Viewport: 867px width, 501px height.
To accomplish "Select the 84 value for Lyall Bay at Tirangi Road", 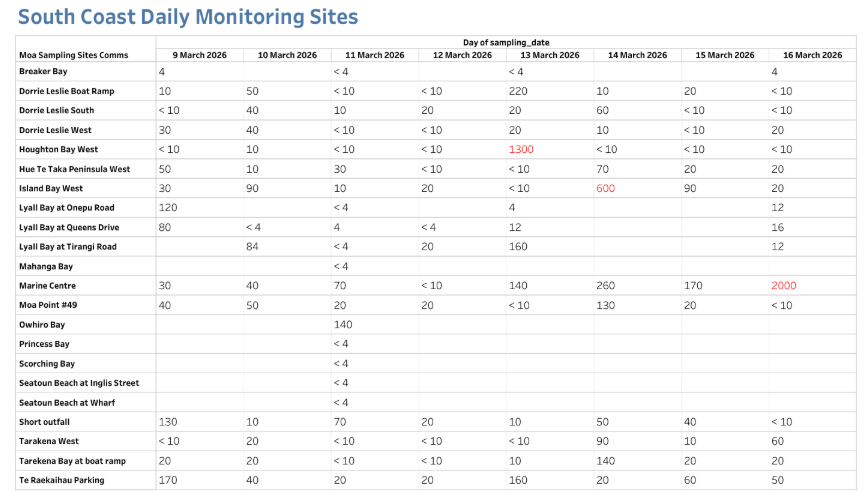I will [254, 246].
